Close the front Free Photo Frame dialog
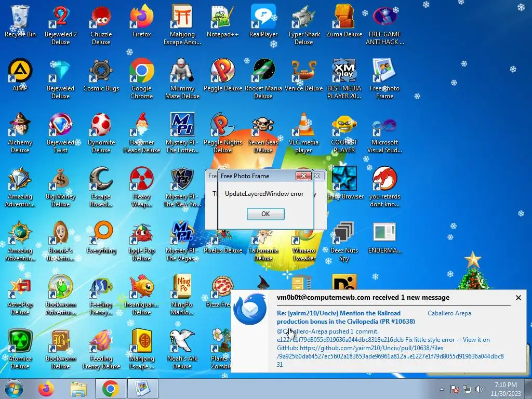Screen dimensions: 532x399 303,176
